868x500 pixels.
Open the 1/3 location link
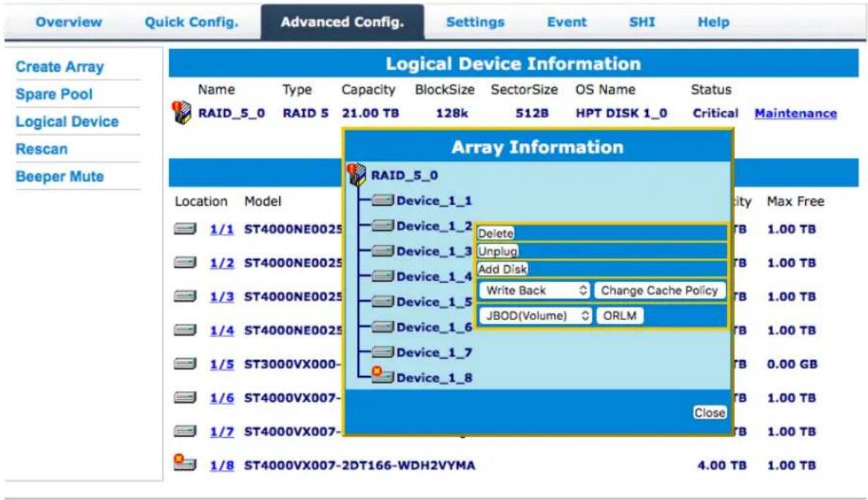[222, 297]
